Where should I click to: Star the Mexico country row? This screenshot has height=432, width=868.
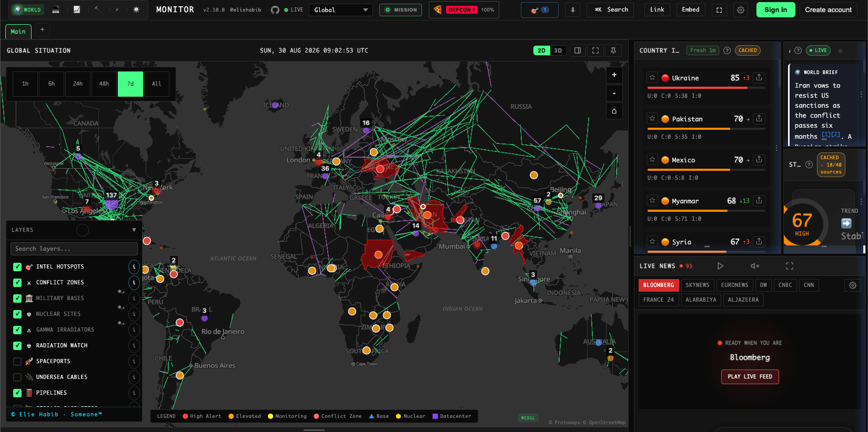[x=652, y=160]
